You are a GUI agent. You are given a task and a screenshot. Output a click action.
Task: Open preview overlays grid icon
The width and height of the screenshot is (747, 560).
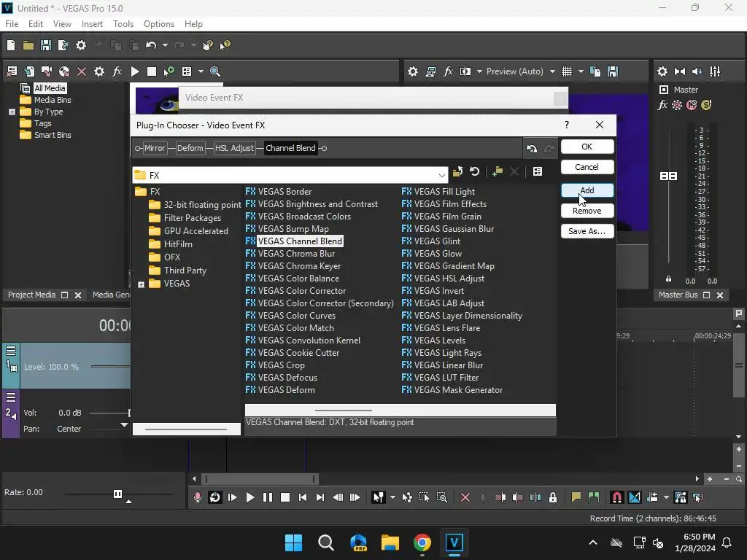(566, 71)
